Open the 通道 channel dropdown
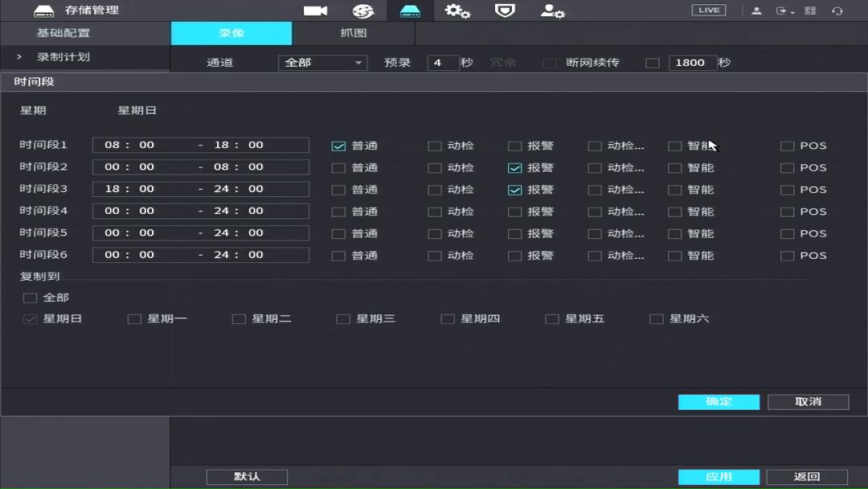 322,62
